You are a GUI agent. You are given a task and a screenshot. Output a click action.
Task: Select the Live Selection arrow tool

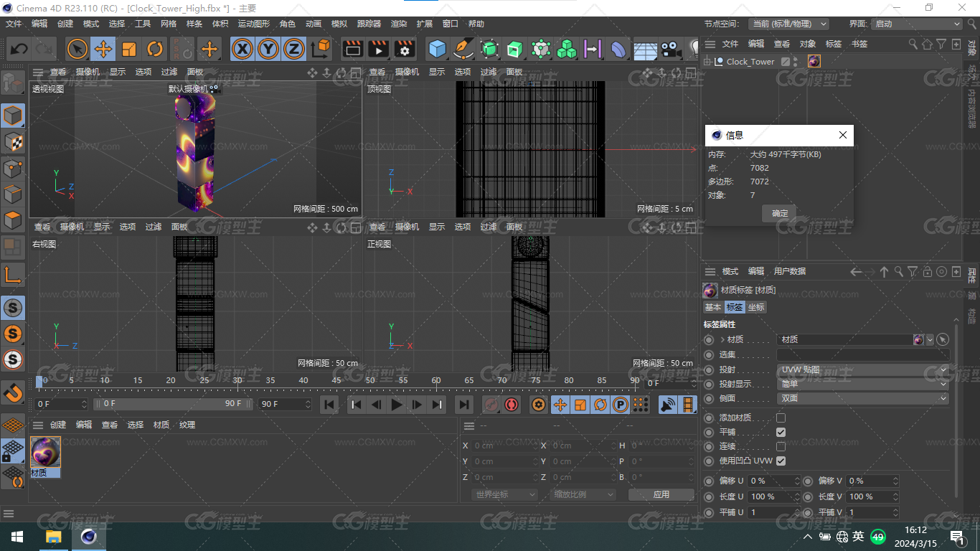77,50
